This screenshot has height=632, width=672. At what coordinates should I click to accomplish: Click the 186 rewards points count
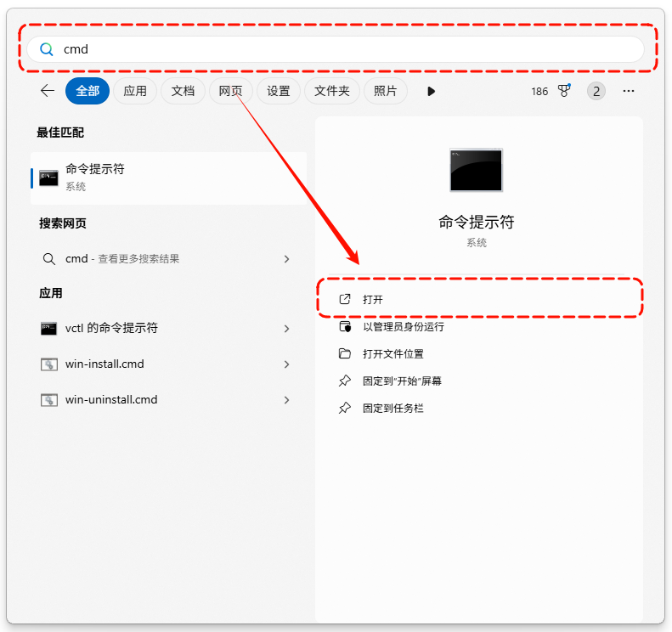pos(539,91)
